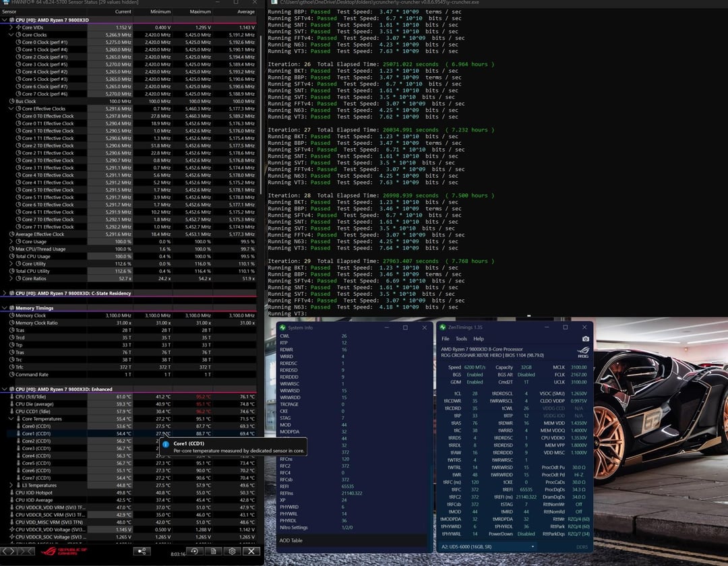This screenshot has width=728, height=566.
Task: Click Nitro Settings value in System Info
Action: click(x=347, y=528)
